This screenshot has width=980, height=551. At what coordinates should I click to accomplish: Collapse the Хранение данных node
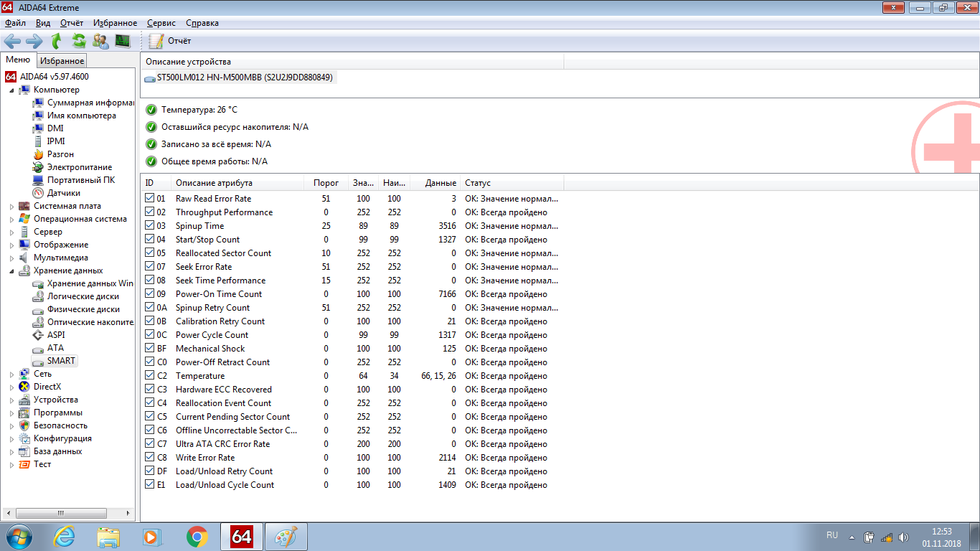tap(11, 271)
